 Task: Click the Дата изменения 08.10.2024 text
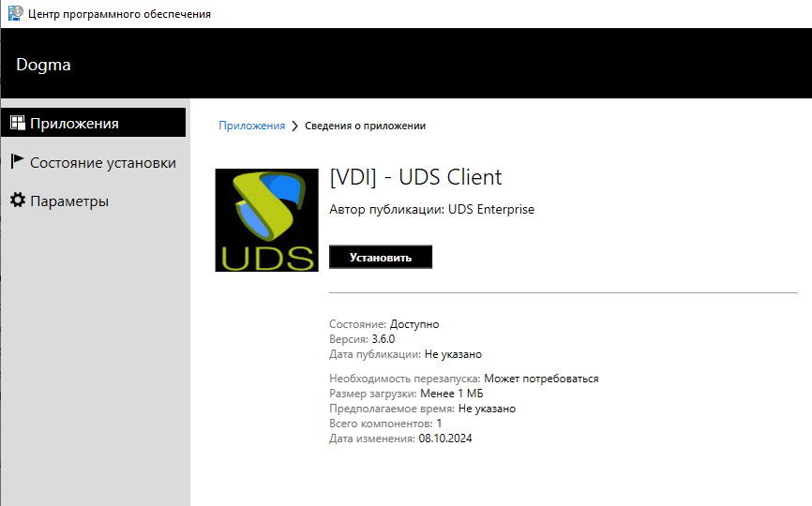click(400, 439)
